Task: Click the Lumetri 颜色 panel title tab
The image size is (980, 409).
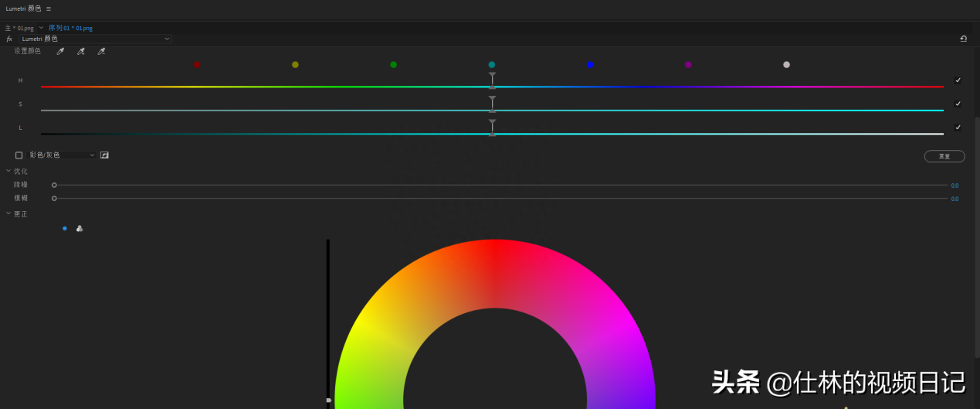Action: [x=24, y=9]
